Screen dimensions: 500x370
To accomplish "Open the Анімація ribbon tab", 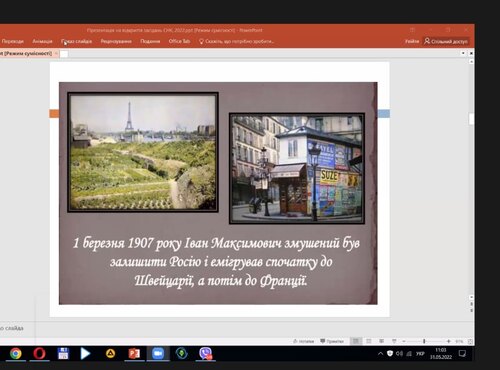I will click(42, 41).
